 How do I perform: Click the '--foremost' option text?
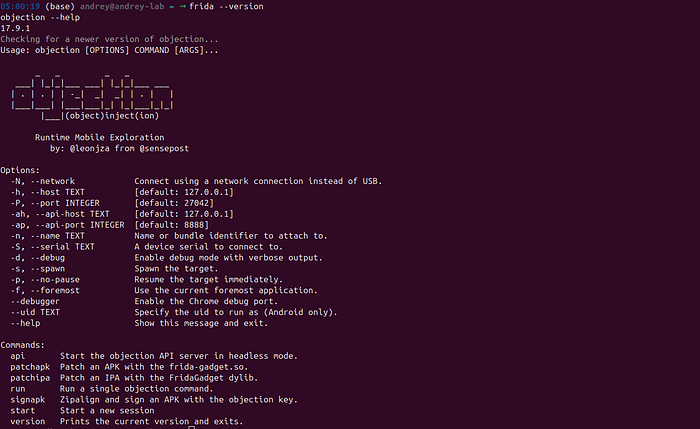55,291
